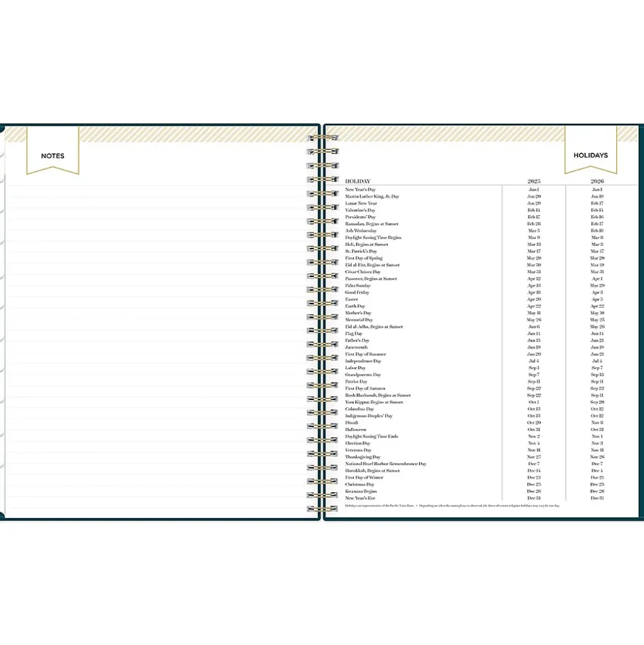
Task: Select the Indigenous Peoples' Day row
Action: pos(368,416)
